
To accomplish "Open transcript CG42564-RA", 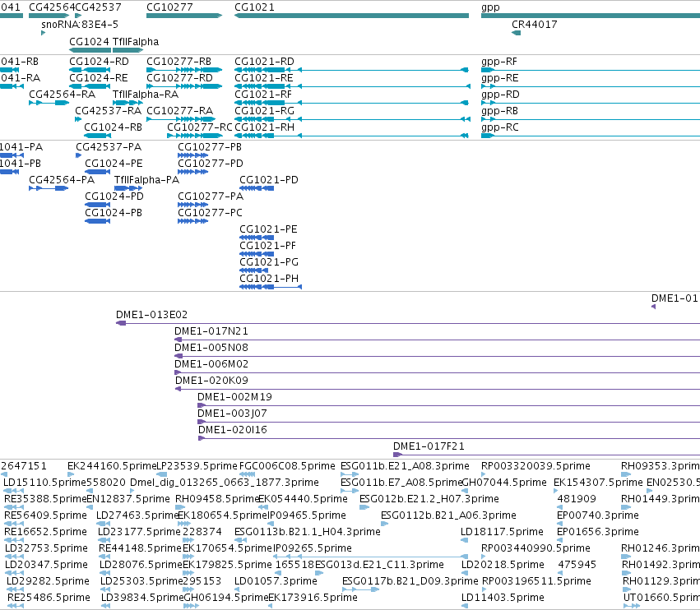I will tap(62, 95).
